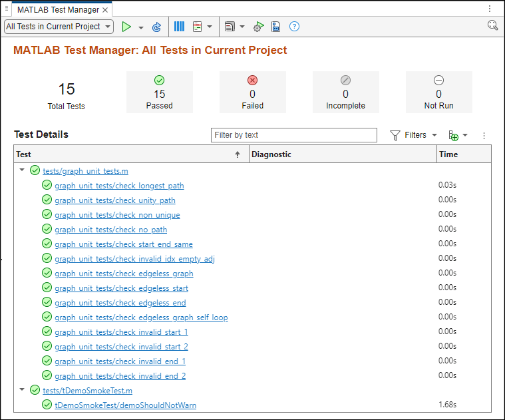Open the panel actions three-dot menu
The height and width of the screenshot is (420, 505).
(490, 9)
